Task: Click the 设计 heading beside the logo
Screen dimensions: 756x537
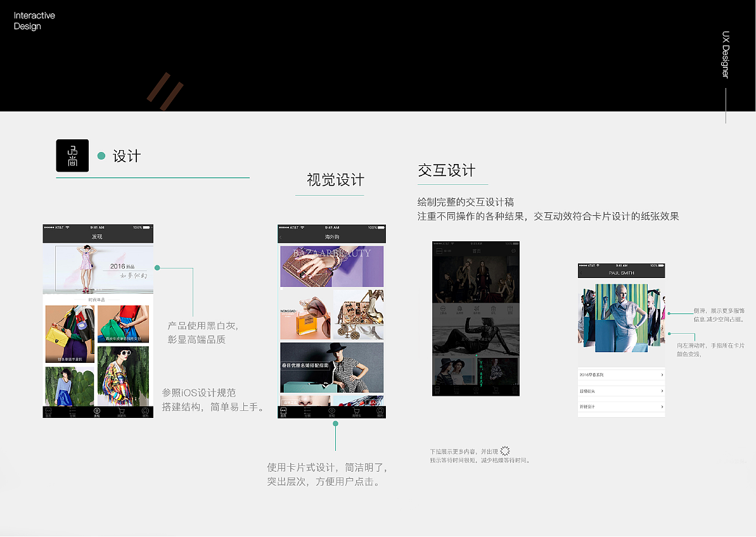Action: click(126, 156)
